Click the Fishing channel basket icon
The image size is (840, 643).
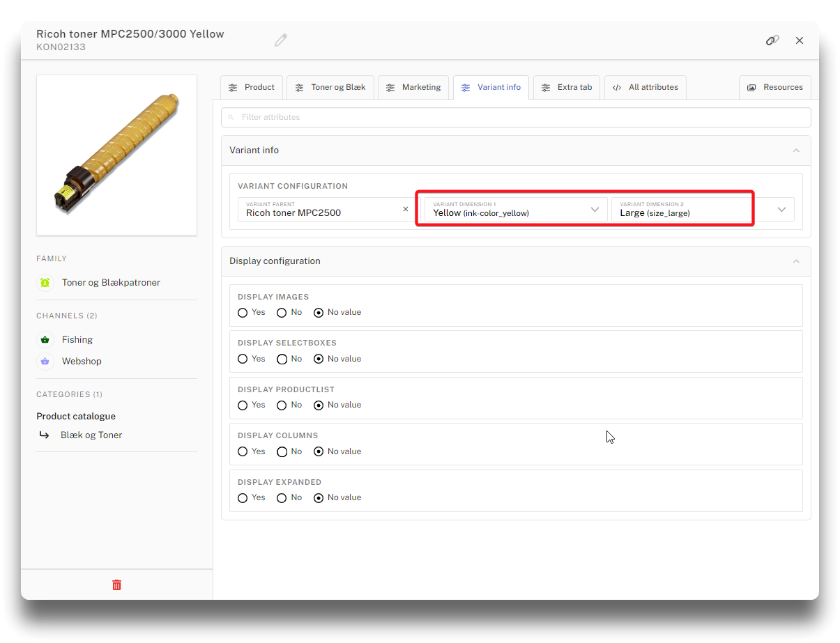[45, 340]
